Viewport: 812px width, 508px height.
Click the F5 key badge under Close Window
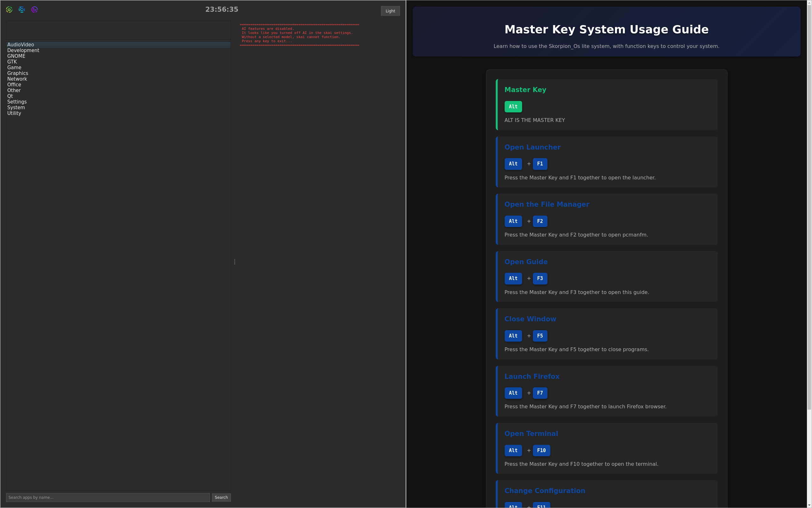pos(540,336)
